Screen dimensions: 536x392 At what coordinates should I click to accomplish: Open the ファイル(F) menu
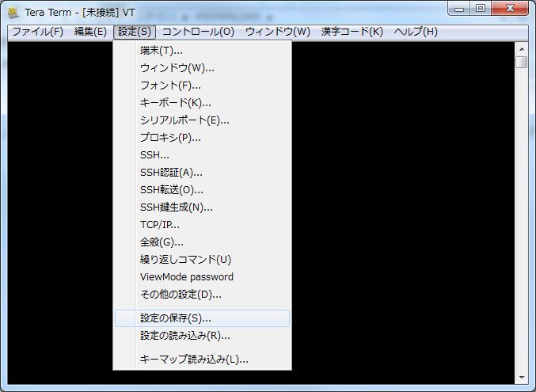click(x=37, y=32)
